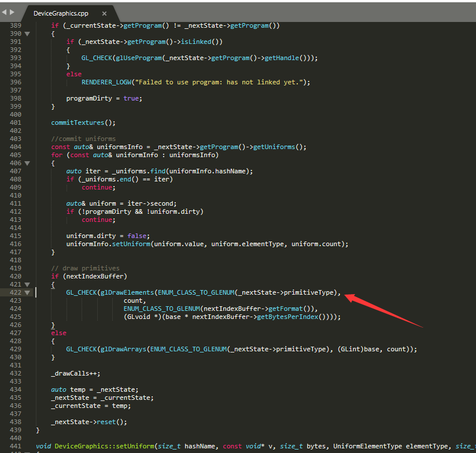Click the '//commit uniforms' comment
Screen dimensions: 476x453
pos(83,139)
